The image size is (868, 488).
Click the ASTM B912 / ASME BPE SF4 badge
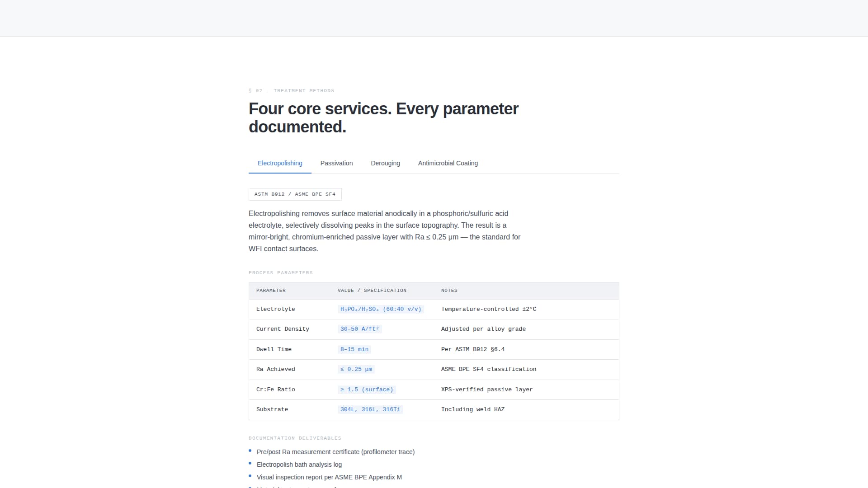tap(295, 194)
